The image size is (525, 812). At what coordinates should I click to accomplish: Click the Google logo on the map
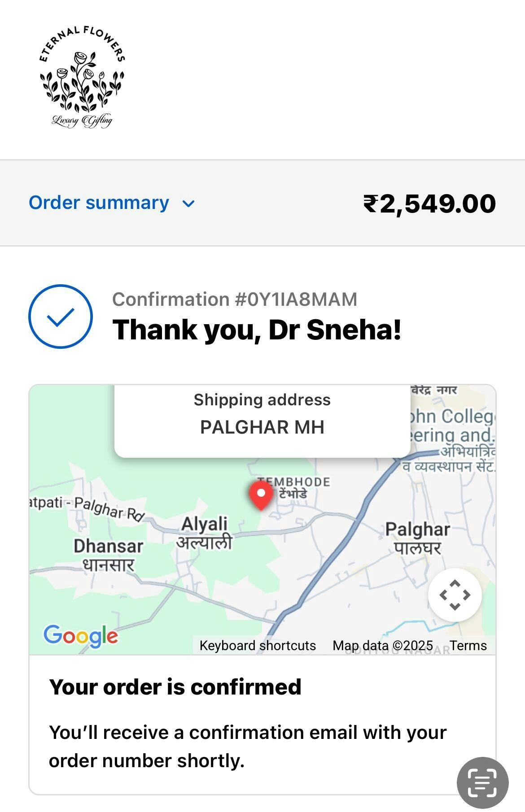[x=81, y=636]
